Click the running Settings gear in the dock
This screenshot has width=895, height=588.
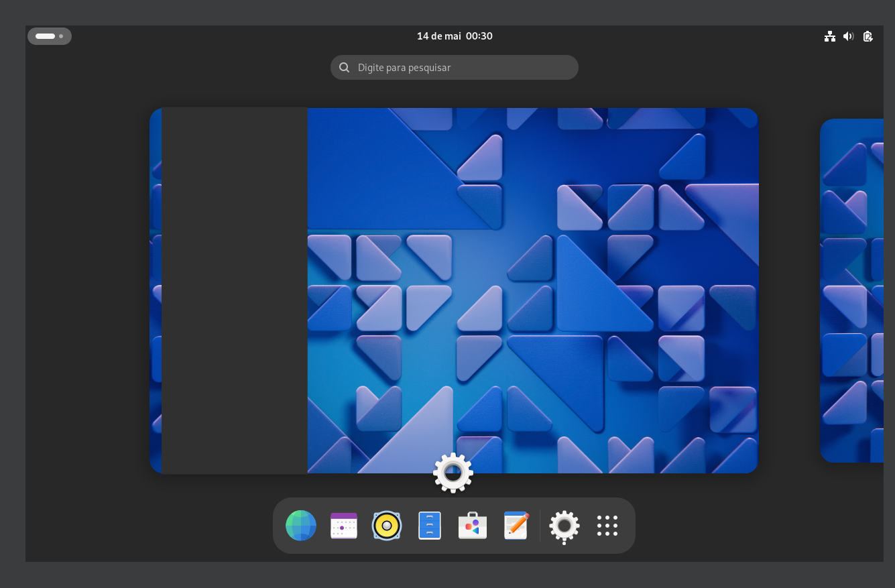(564, 526)
